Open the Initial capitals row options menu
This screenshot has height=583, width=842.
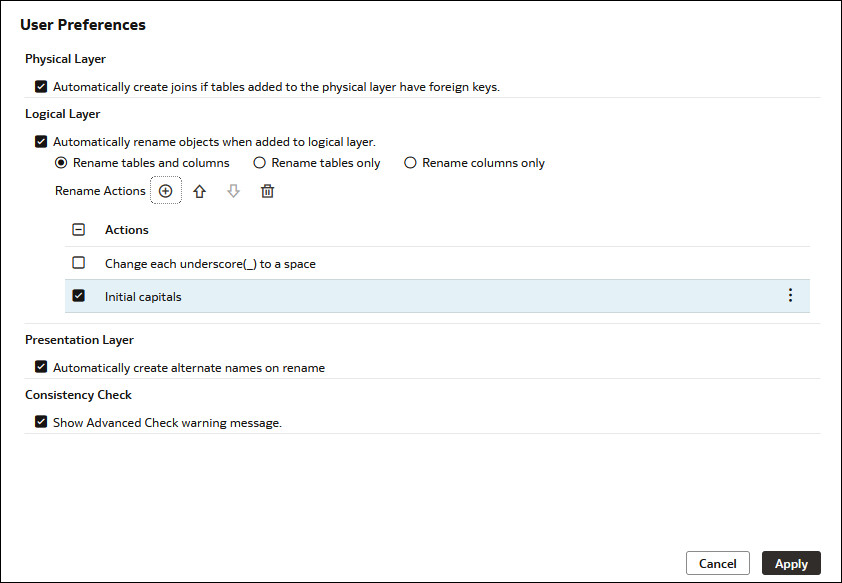coord(790,296)
